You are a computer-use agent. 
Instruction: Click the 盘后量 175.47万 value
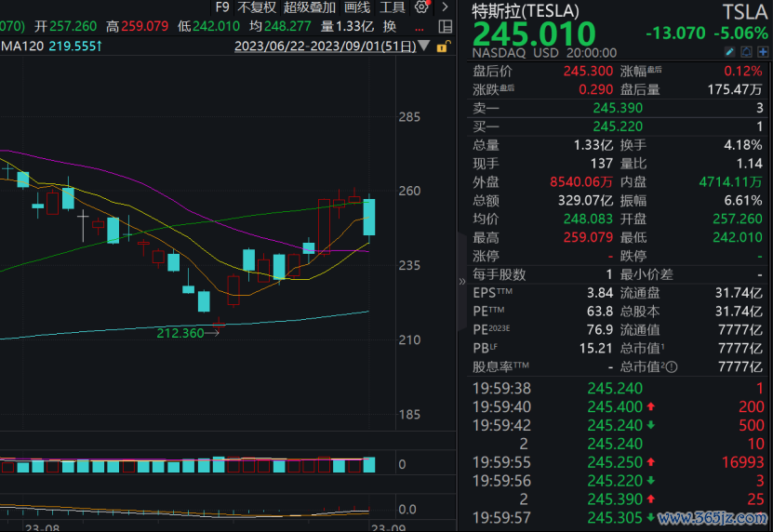tap(735, 89)
